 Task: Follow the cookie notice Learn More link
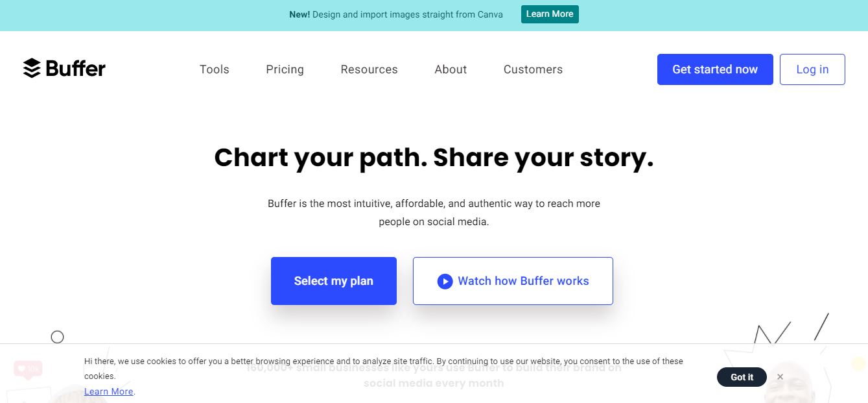pos(108,391)
